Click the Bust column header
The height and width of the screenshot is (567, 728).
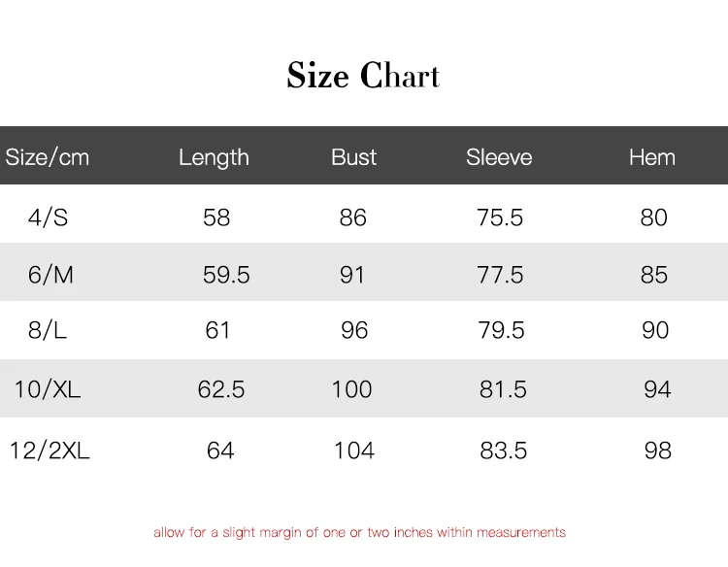353,157
